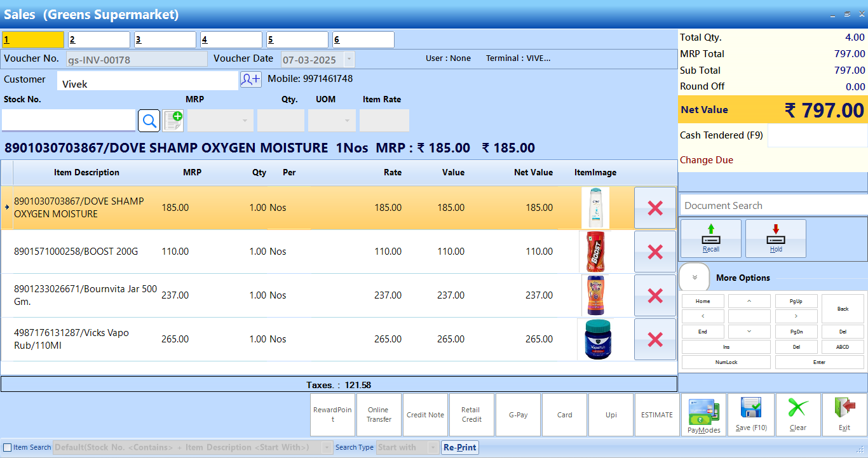This screenshot has height=458, width=868.
Task: Select Upi payment
Action: click(611, 415)
